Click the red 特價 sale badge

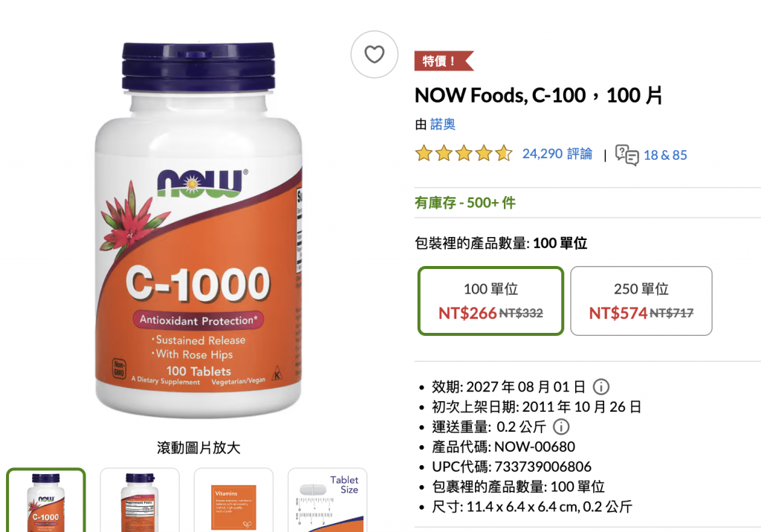[444, 61]
